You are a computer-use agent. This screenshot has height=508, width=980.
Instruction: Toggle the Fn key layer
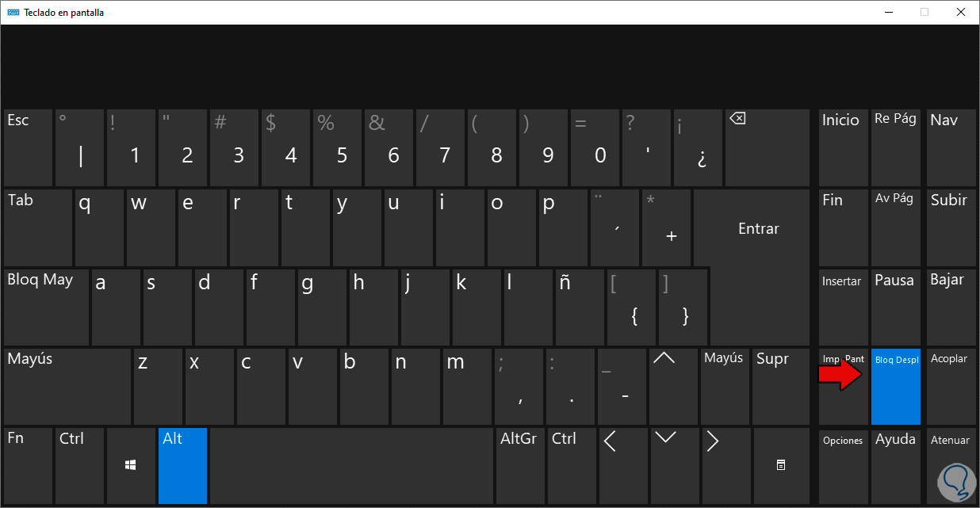pyautogui.click(x=27, y=465)
